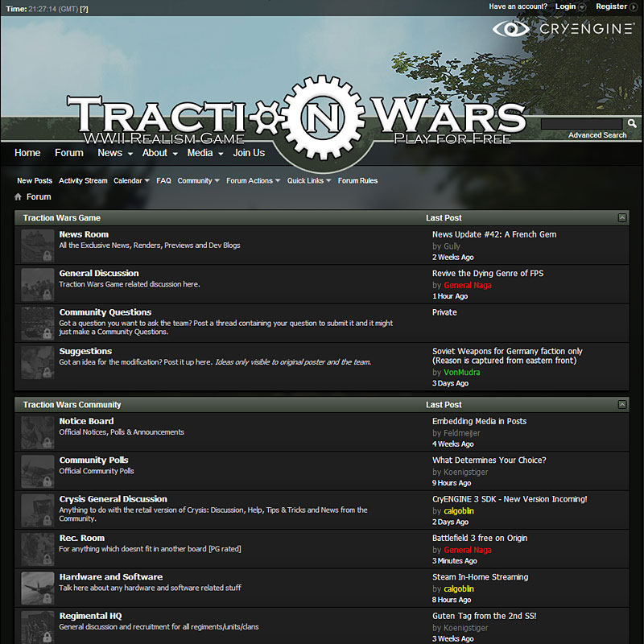View VonMudra's user profile
The image size is (644, 644).
[462, 373]
